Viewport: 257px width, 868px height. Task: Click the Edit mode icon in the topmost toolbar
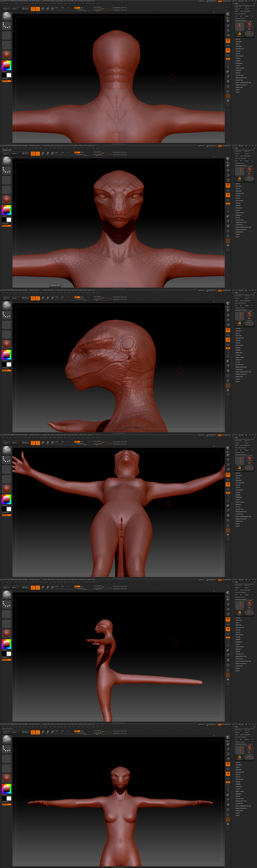(33, 9)
